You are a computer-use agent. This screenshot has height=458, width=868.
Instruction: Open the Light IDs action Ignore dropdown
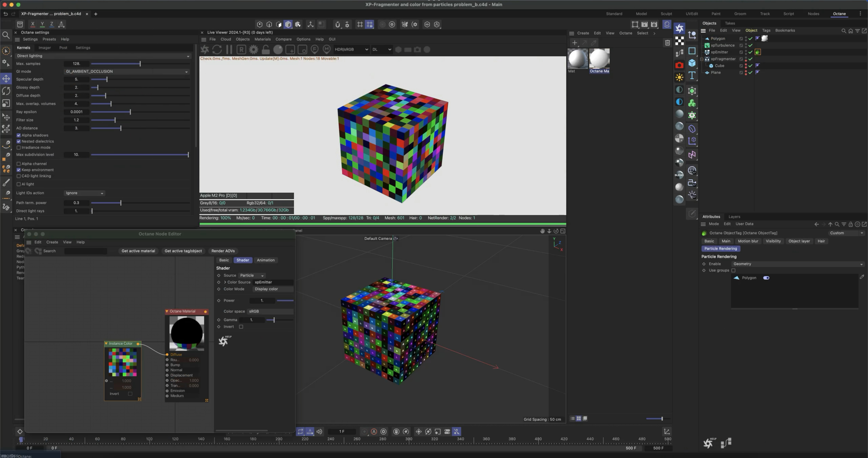84,193
